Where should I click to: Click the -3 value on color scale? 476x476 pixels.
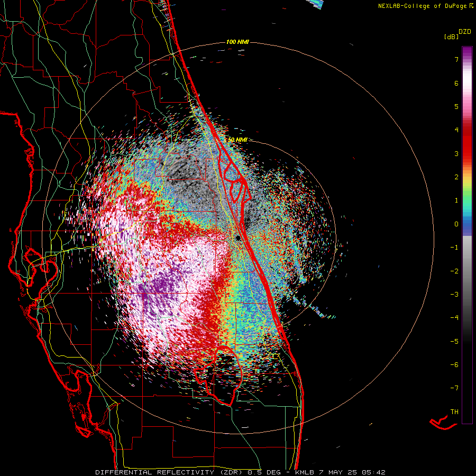[x=454, y=295]
